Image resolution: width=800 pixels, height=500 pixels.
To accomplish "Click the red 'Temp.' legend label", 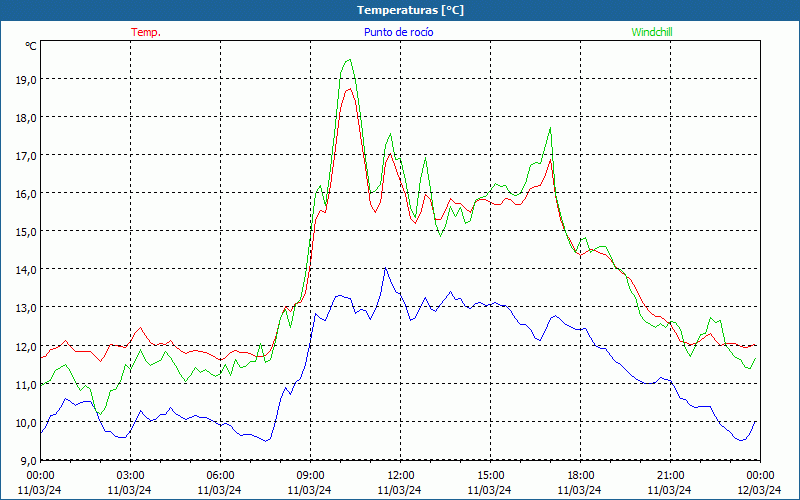I will 146,32.
